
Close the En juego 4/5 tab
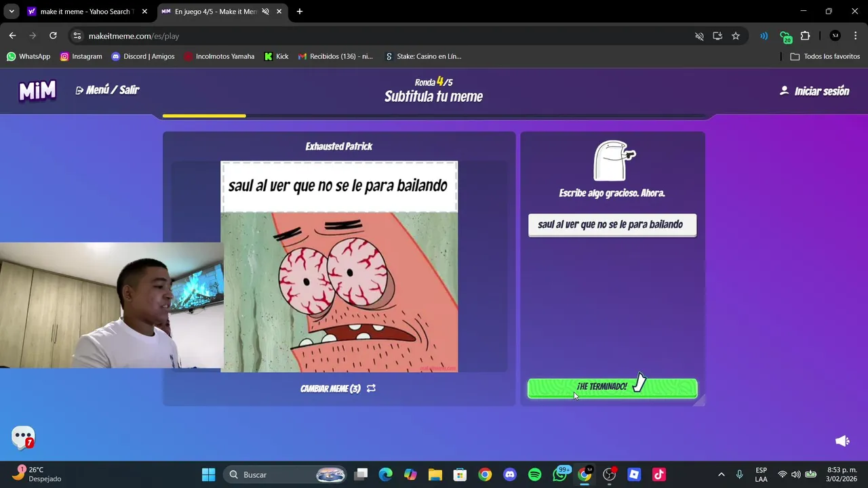point(278,12)
